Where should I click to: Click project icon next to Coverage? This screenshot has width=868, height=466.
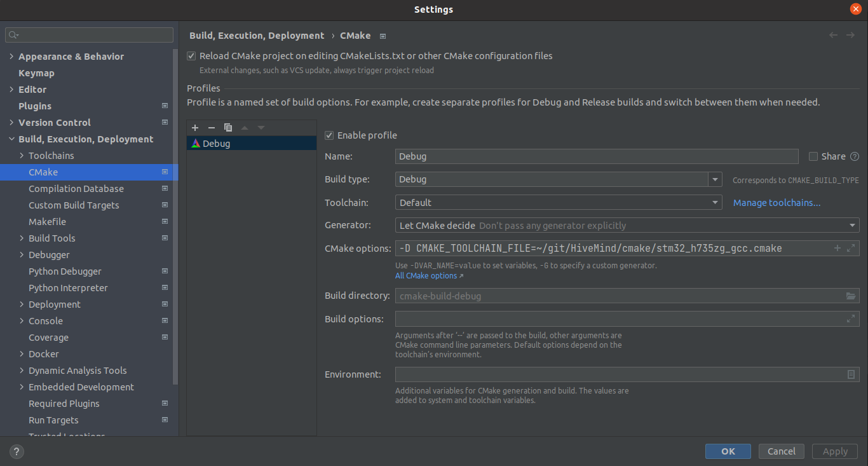click(165, 337)
